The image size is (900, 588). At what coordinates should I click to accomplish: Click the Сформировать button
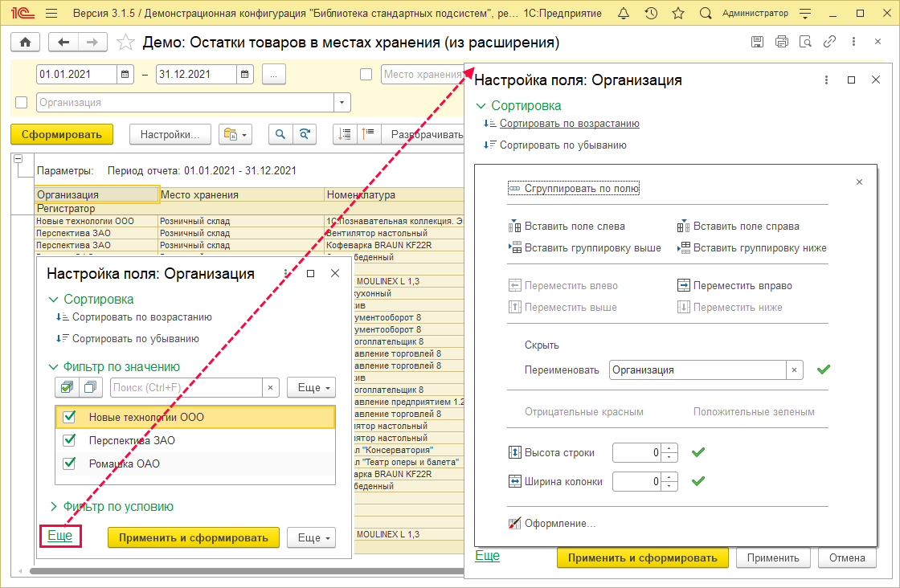point(62,134)
